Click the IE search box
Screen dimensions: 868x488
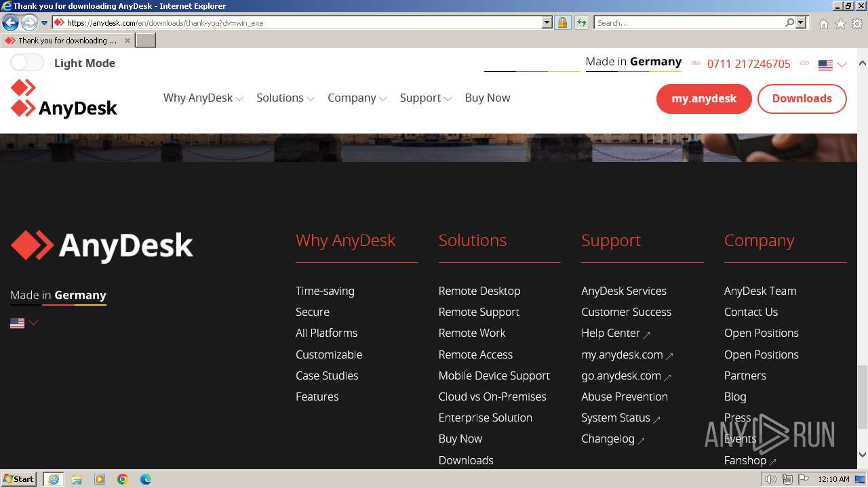pos(689,23)
